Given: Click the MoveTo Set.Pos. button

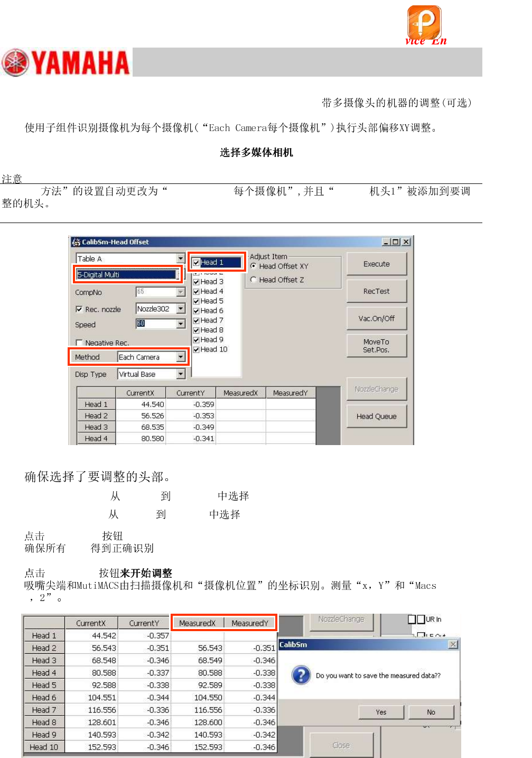Looking at the screenshot, I should click(x=377, y=346).
